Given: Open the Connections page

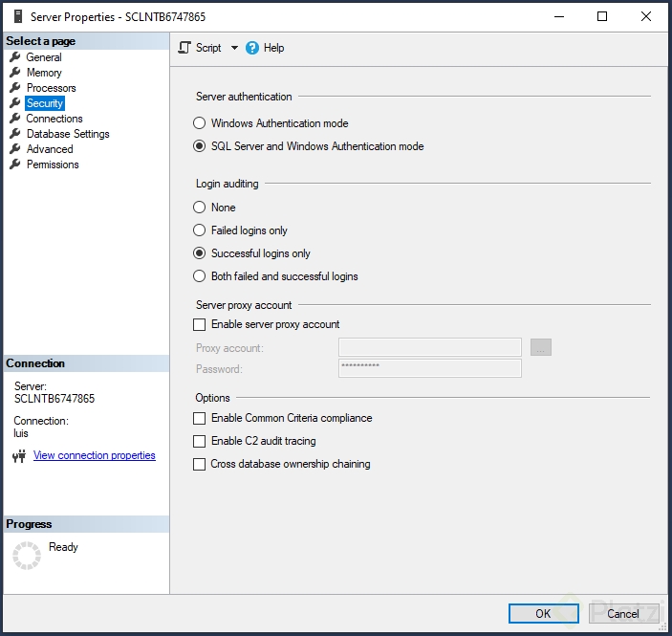Looking at the screenshot, I should [x=54, y=119].
